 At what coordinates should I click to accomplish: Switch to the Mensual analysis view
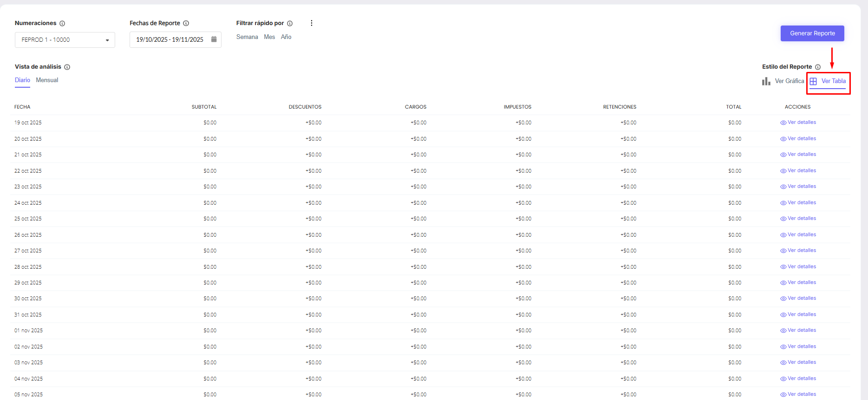click(47, 80)
